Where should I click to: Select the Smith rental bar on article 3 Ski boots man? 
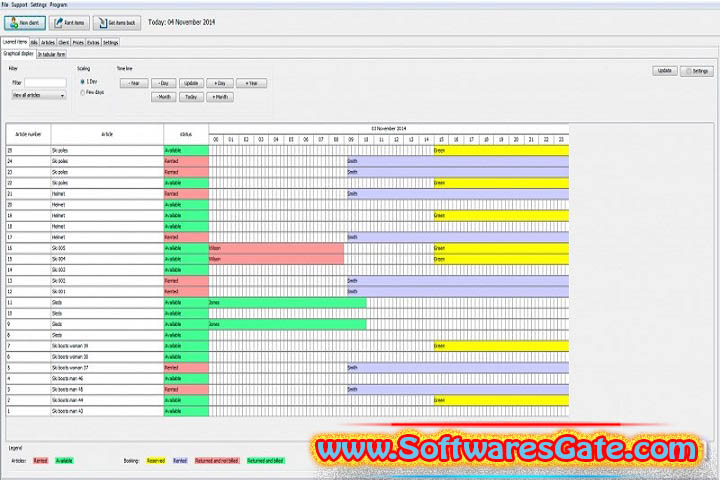pos(458,390)
